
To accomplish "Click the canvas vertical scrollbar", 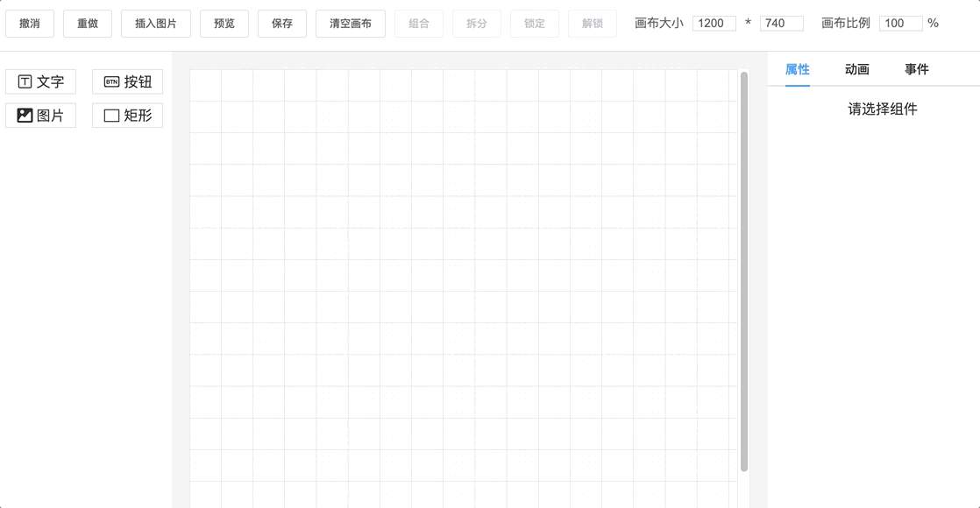I will point(743,272).
